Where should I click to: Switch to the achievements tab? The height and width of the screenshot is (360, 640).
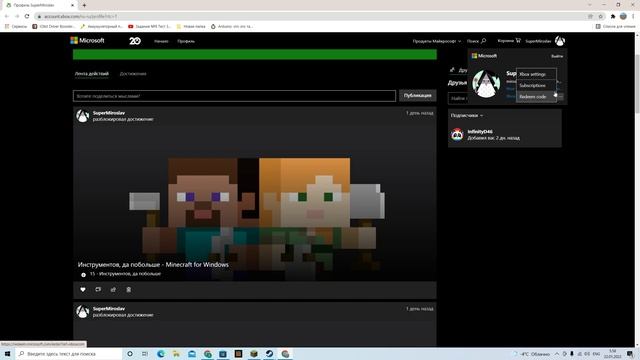click(133, 74)
